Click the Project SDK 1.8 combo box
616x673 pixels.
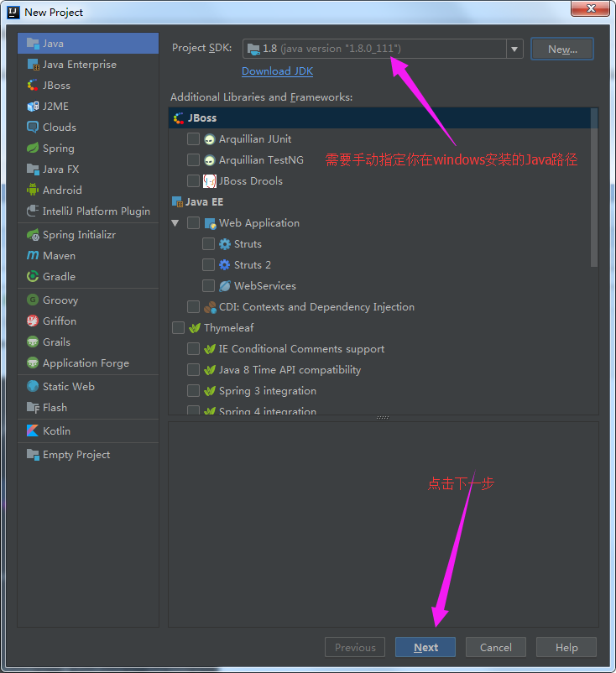[x=383, y=49]
